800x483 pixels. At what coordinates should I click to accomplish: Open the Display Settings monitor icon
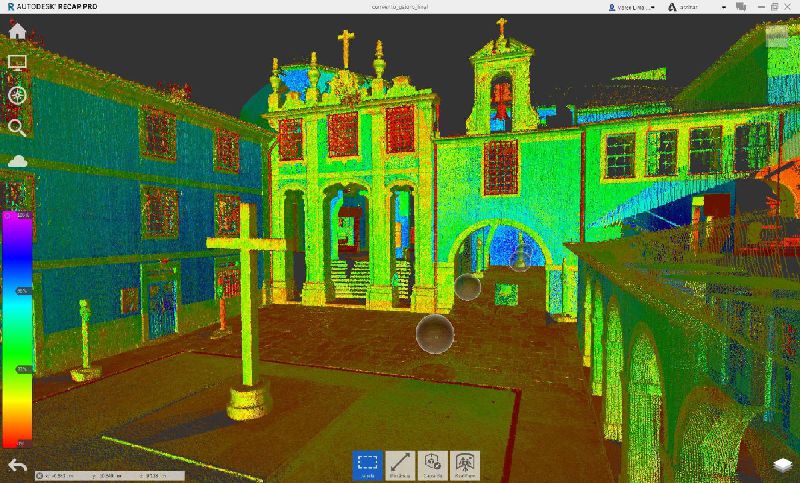[x=17, y=62]
